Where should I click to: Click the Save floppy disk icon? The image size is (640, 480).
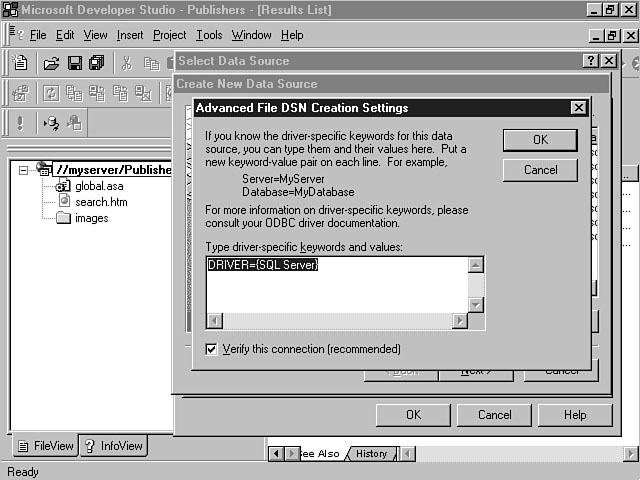[x=74, y=63]
